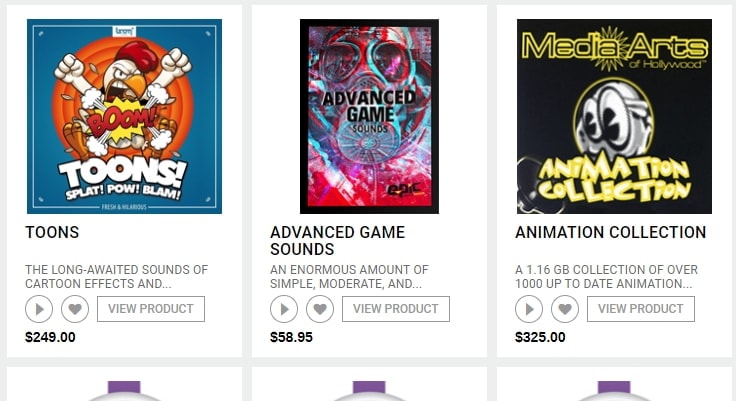Viewport: 736px width, 401px height.
Task: Play the Toons sound preview
Action: [39, 309]
